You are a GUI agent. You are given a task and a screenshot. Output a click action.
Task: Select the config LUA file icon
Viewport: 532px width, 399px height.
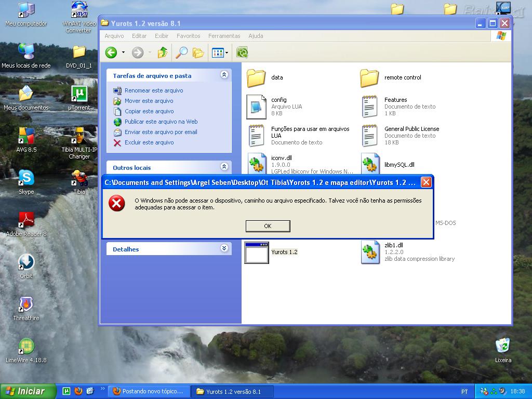(x=257, y=107)
